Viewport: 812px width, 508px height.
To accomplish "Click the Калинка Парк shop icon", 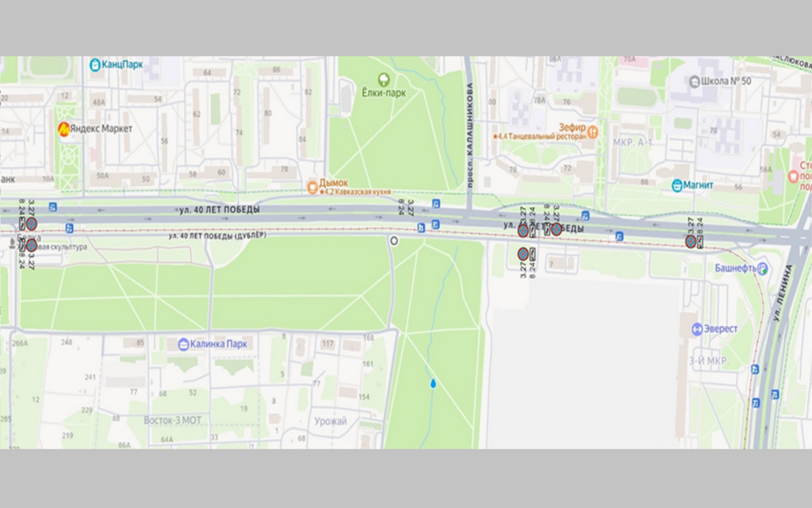I will coord(183,345).
